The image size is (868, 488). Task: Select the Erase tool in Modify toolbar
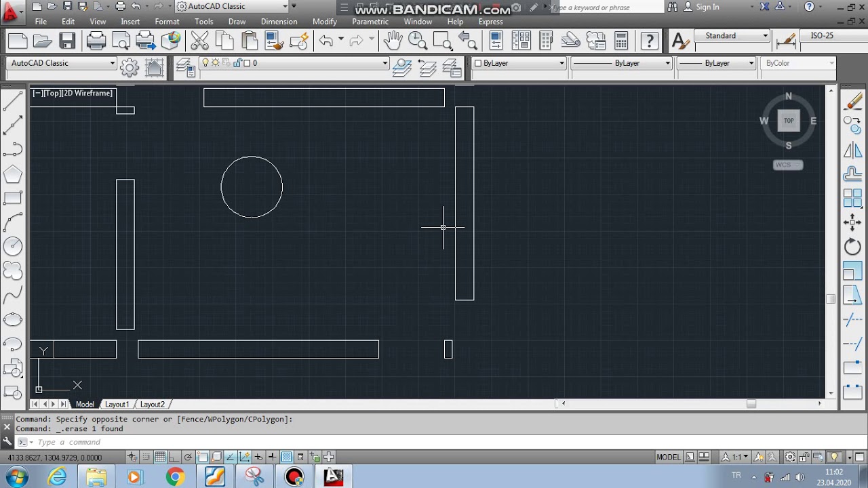coord(852,101)
